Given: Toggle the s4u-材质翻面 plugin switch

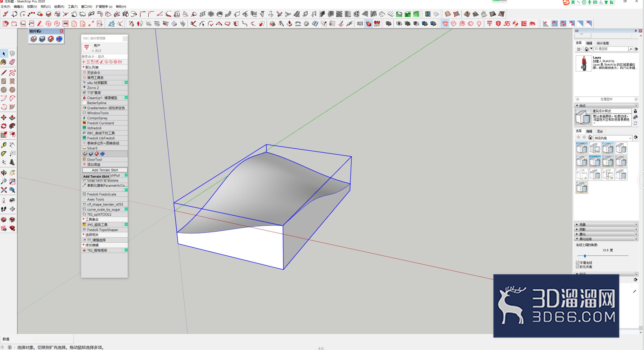Looking at the screenshot, I should (x=125, y=83).
